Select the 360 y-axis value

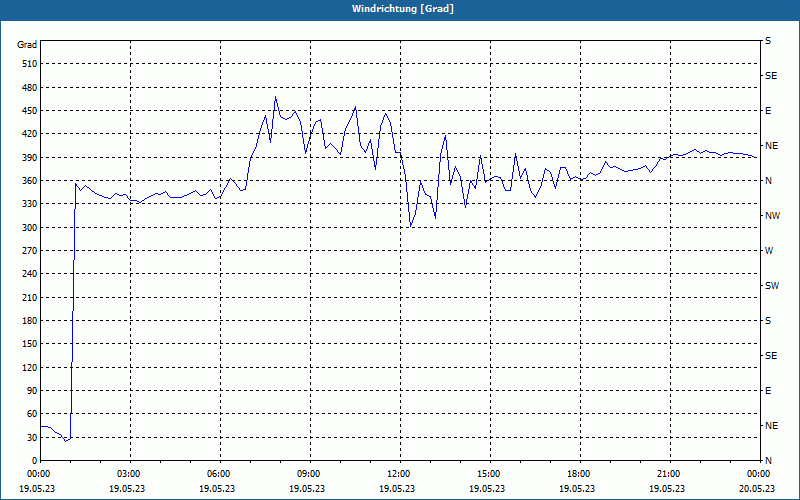tap(30, 181)
